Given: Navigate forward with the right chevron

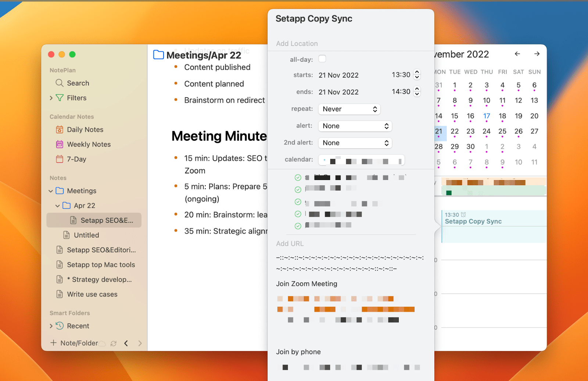Looking at the screenshot, I should [x=140, y=343].
